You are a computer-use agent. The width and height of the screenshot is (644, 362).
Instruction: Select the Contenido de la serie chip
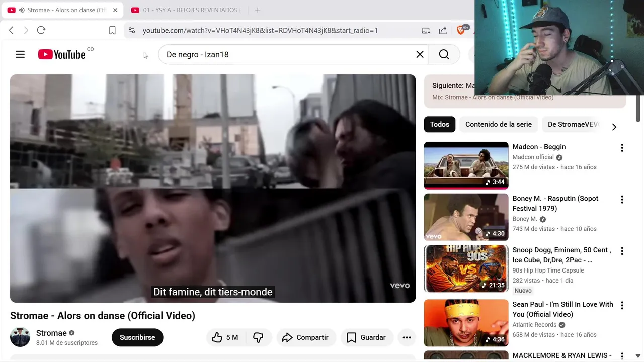click(499, 124)
